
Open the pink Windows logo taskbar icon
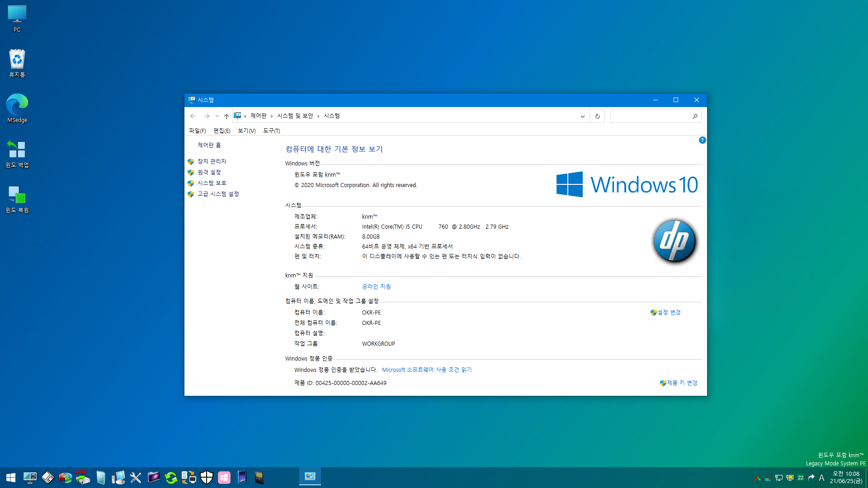coord(224,478)
